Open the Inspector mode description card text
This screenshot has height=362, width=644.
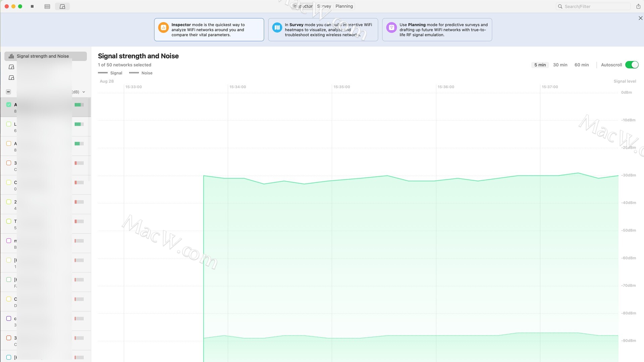pyautogui.click(x=208, y=30)
